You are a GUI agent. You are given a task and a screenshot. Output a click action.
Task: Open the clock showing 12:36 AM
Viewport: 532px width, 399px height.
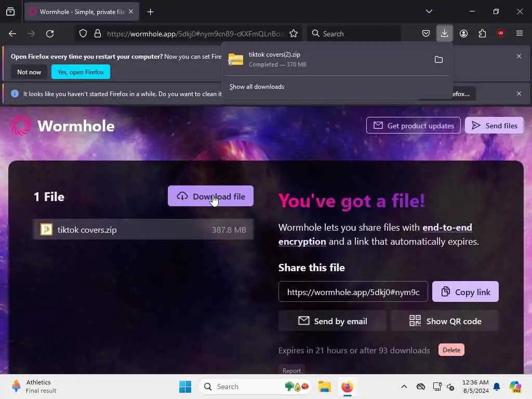tap(475, 387)
